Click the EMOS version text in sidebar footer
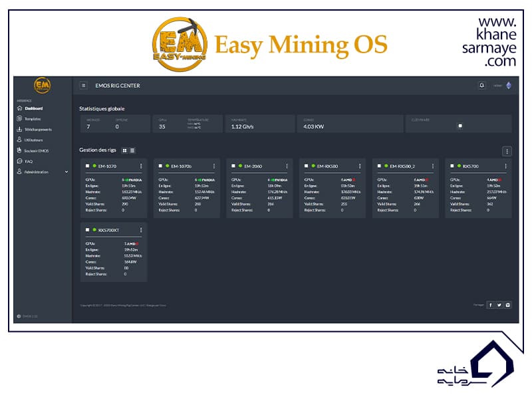 tap(30, 317)
